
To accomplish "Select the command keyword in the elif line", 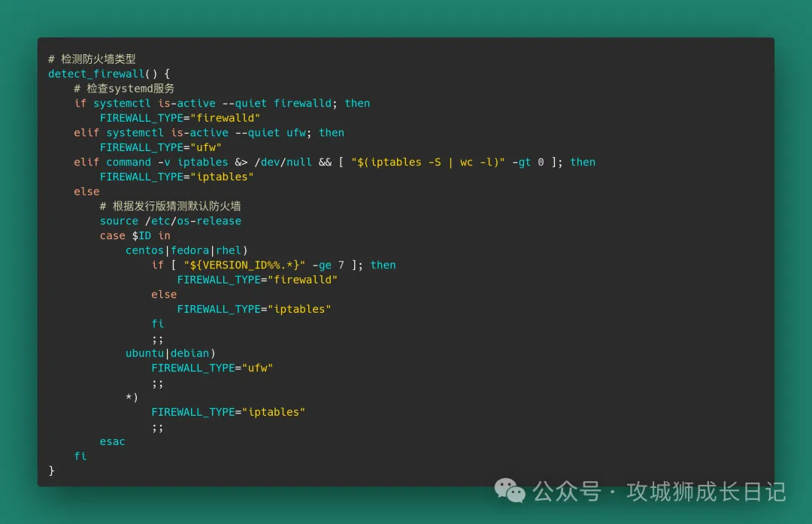I will [x=129, y=162].
